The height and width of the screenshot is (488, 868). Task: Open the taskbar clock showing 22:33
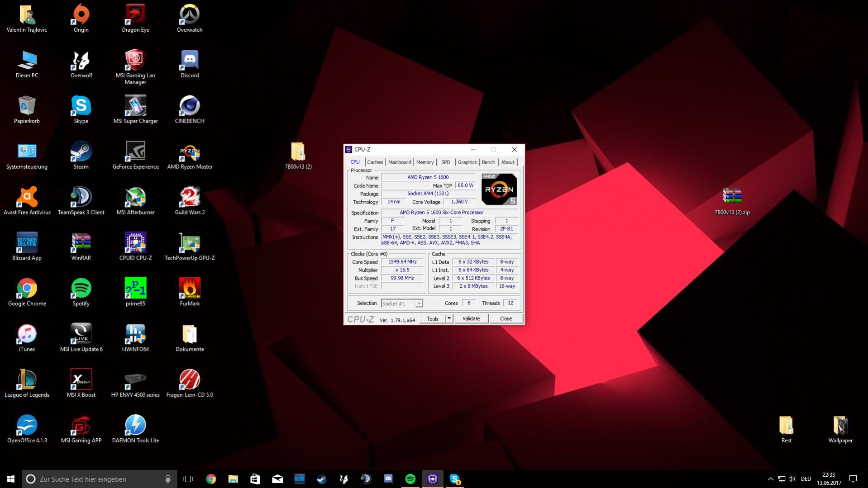click(829, 479)
